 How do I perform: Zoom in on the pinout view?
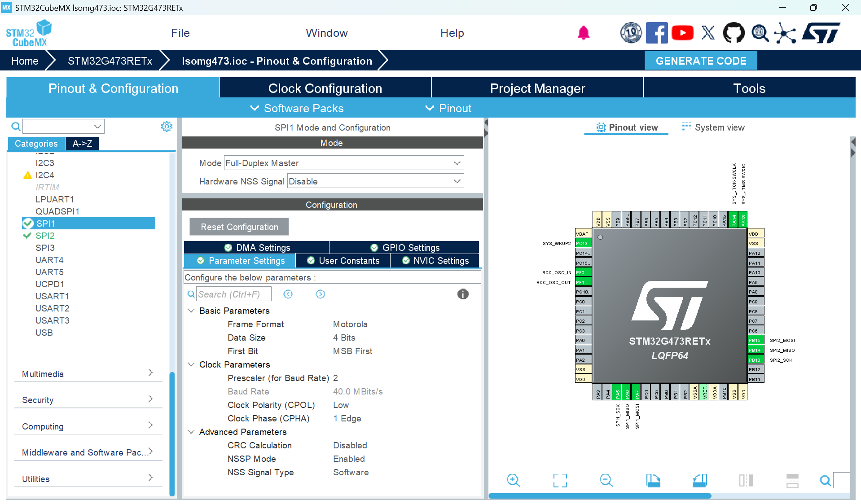514,480
